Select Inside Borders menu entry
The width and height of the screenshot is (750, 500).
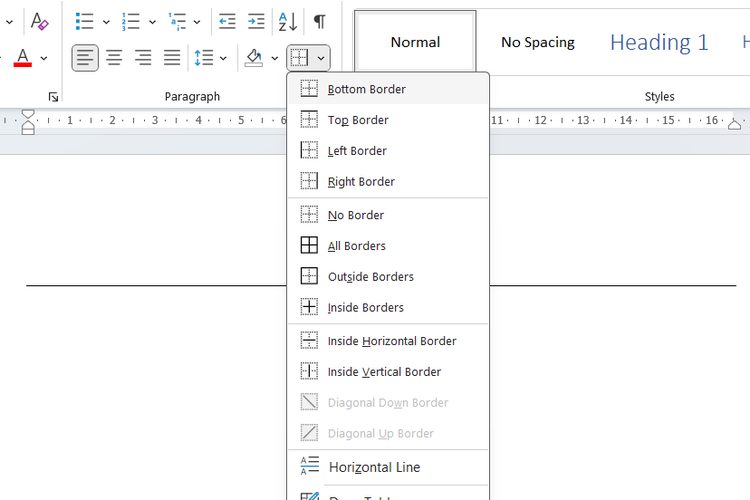[x=388, y=307]
